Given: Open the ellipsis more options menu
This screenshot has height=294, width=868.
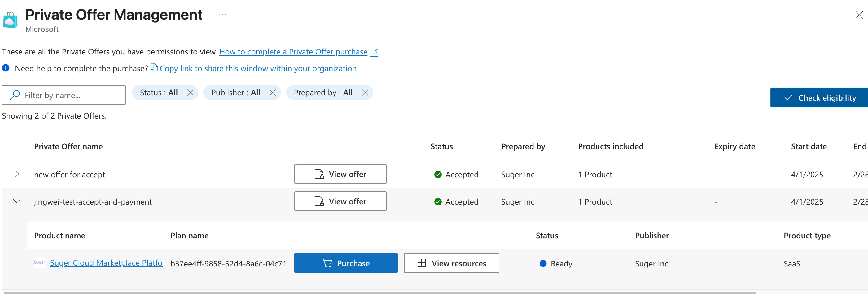Looking at the screenshot, I should [x=222, y=15].
